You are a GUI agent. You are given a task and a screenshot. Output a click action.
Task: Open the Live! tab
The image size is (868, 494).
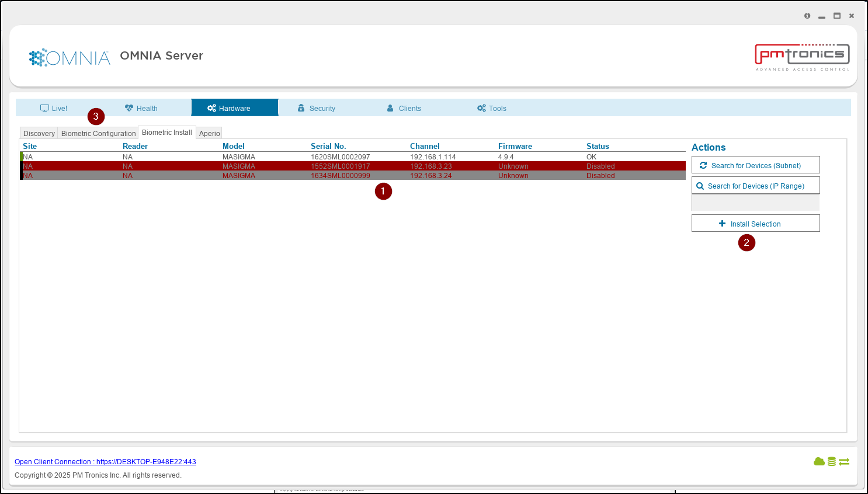(54, 108)
